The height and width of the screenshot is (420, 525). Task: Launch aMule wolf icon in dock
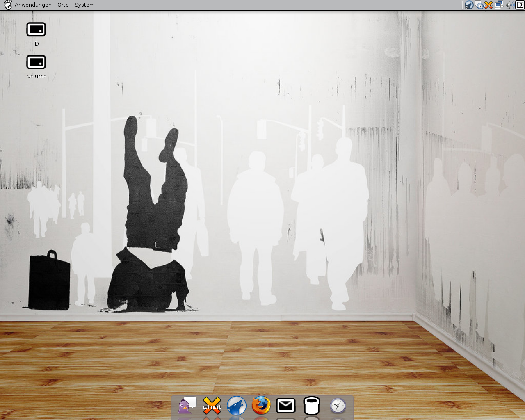coord(237,406)
